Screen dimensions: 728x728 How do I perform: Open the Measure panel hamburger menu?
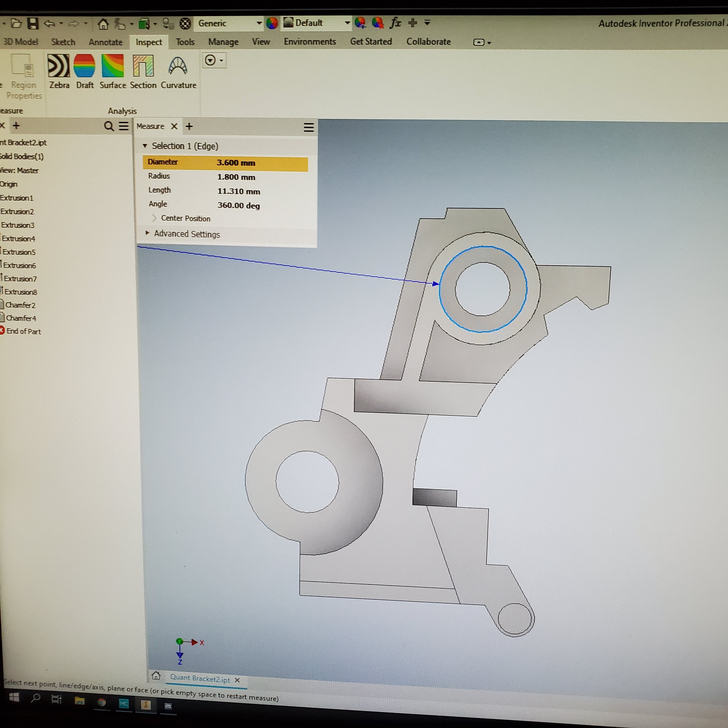pos(309,127)
